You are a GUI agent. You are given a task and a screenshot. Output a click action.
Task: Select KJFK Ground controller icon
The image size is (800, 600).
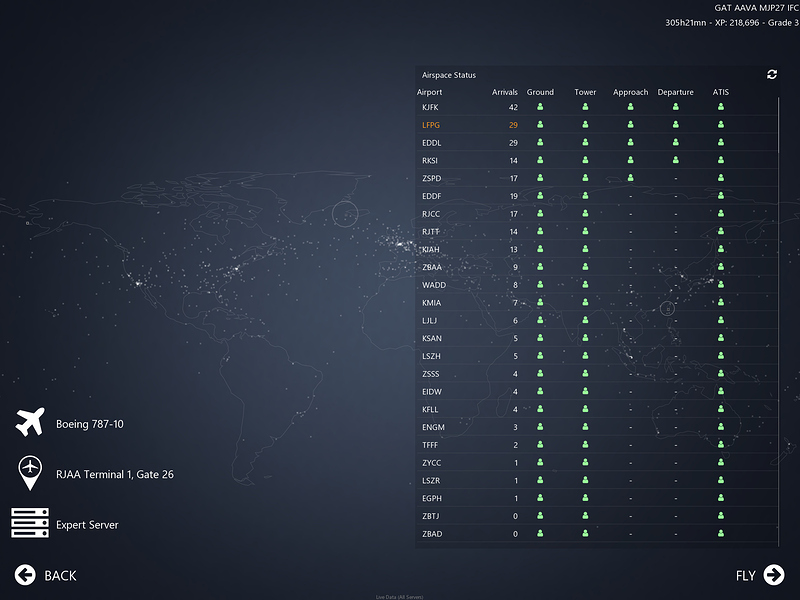click(540, 107)
